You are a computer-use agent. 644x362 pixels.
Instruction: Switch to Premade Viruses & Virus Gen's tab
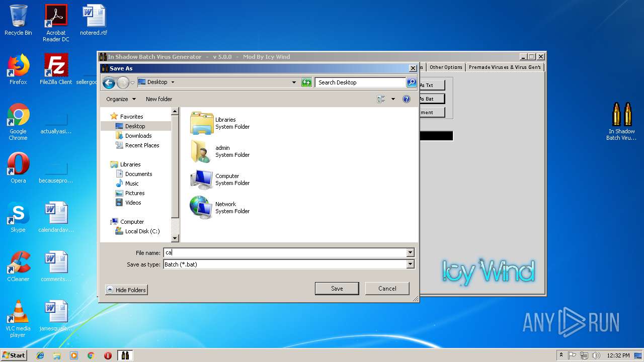point(505,67)
